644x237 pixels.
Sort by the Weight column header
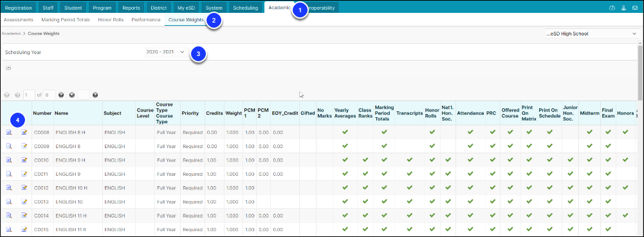click(234, 113)
